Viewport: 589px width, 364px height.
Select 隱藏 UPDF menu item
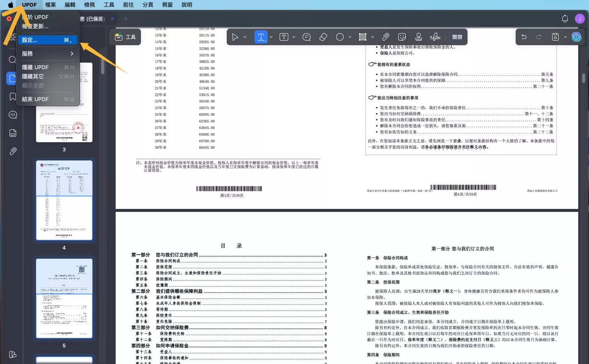pyautogui.click(x=48, y=67)
